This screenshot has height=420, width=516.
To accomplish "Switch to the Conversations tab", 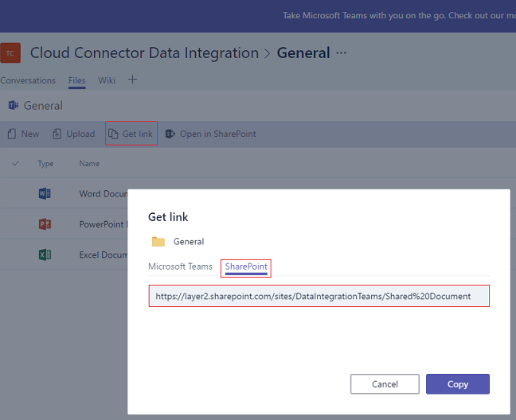I will [x=28, y=80].
